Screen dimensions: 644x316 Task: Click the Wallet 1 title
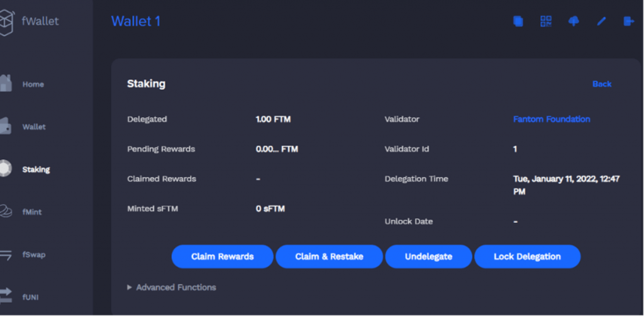pyautogui.click(x=136, y=21)
